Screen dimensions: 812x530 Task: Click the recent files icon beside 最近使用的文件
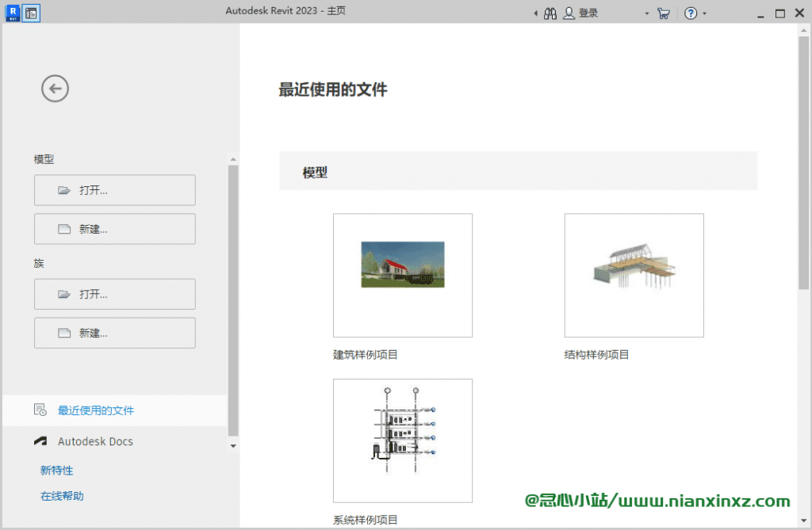(40, 410)
